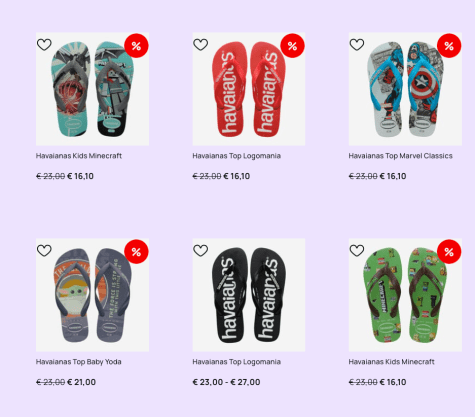View green Kids Minecraft sandals image

[405, 295]
